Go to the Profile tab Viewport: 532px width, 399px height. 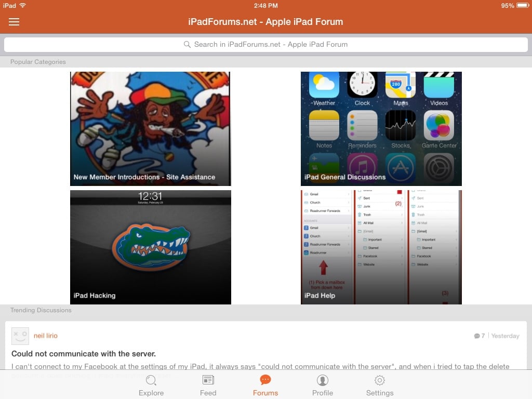(322, 385)
